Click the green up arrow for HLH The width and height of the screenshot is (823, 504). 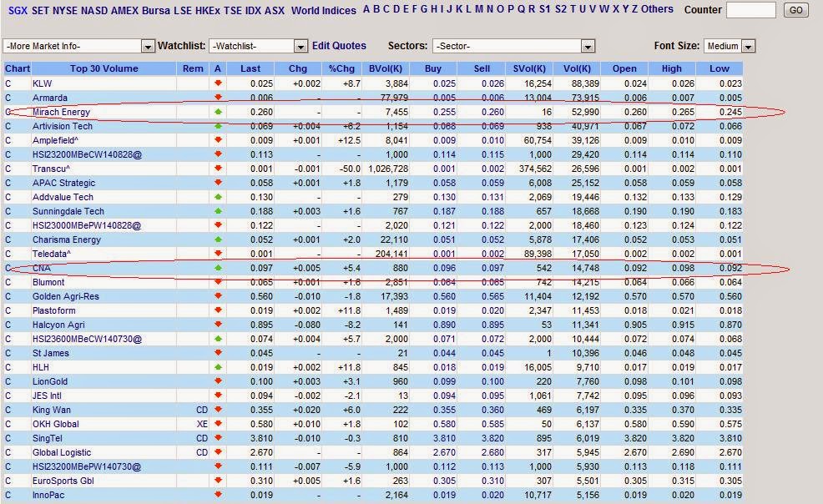pyautogui.click(x=219, y=367)
